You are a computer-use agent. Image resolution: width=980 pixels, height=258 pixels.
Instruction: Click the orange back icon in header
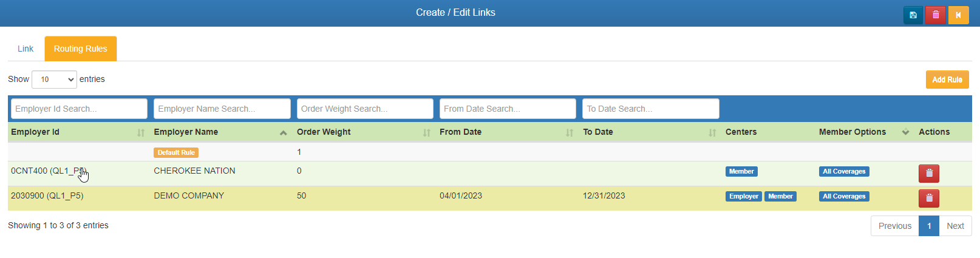(x=959, y=15)
